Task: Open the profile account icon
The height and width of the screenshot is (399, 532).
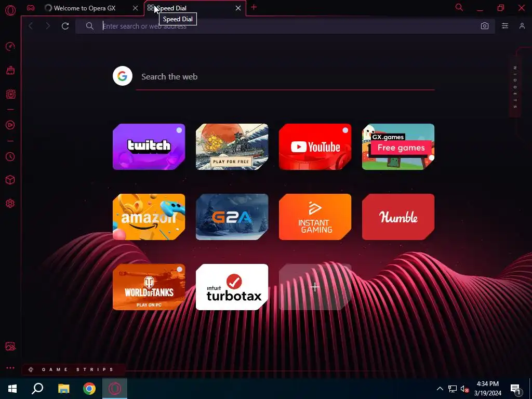Action: (522, 26)
